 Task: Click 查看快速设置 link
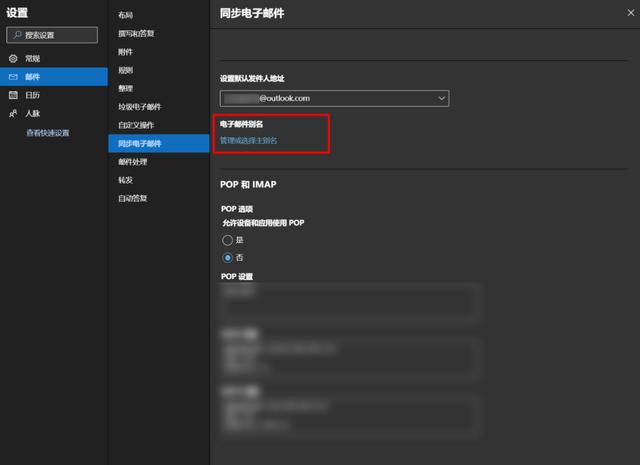[x=48, y=133]
